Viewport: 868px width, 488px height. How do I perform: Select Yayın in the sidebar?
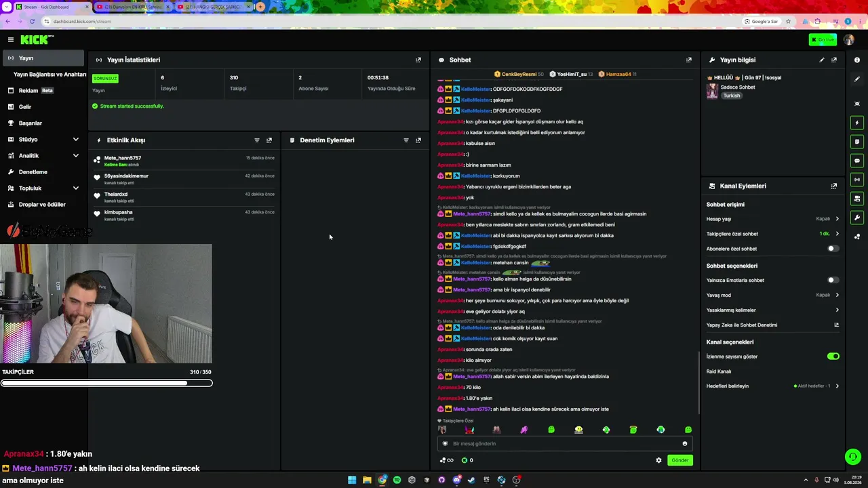[43, 58]
